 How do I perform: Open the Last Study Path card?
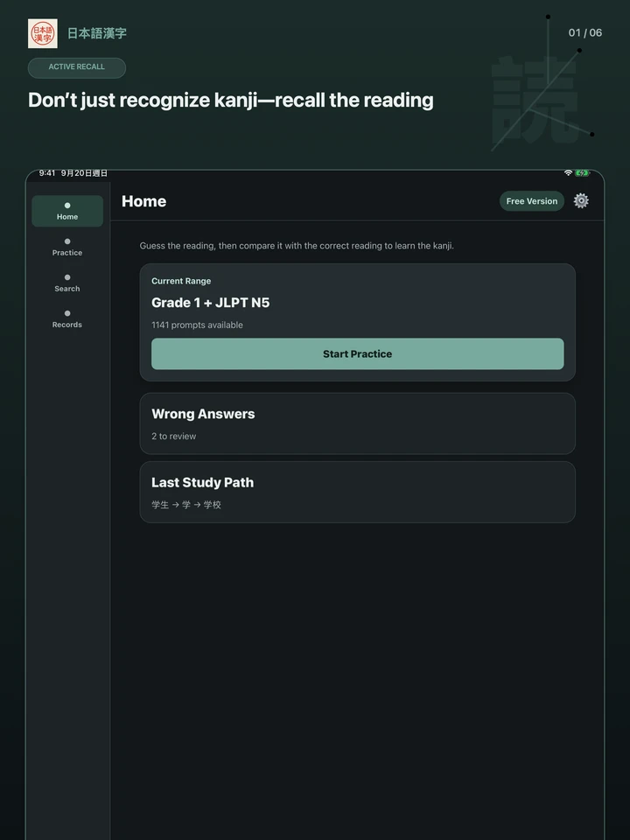click(357, 493)
